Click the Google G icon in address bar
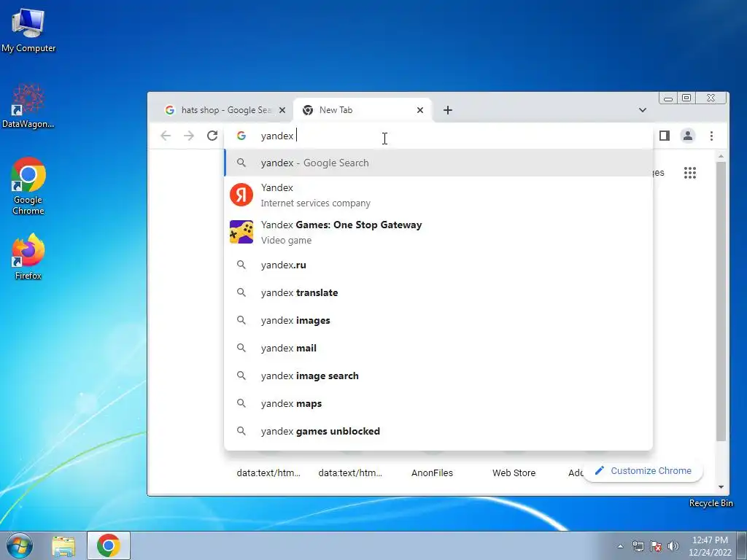Viewport: 747px width, 560px height. (241, 136)
